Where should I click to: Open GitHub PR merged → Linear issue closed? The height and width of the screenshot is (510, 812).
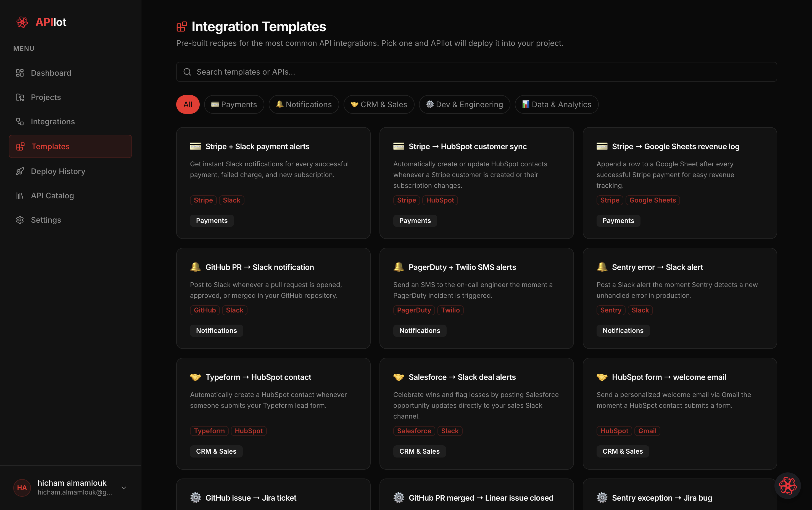coord(476,495)
